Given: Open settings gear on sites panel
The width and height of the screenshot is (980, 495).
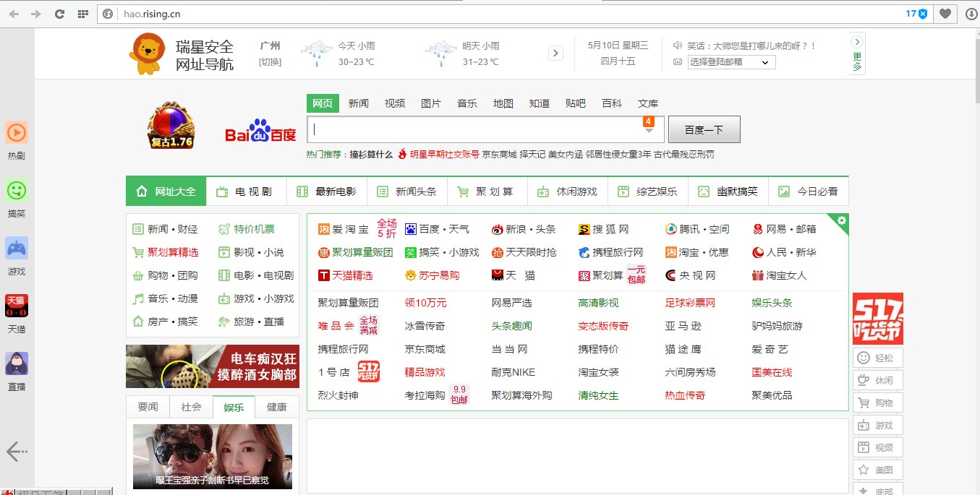Looking at the screenshot, I should [x=842, y=220].
